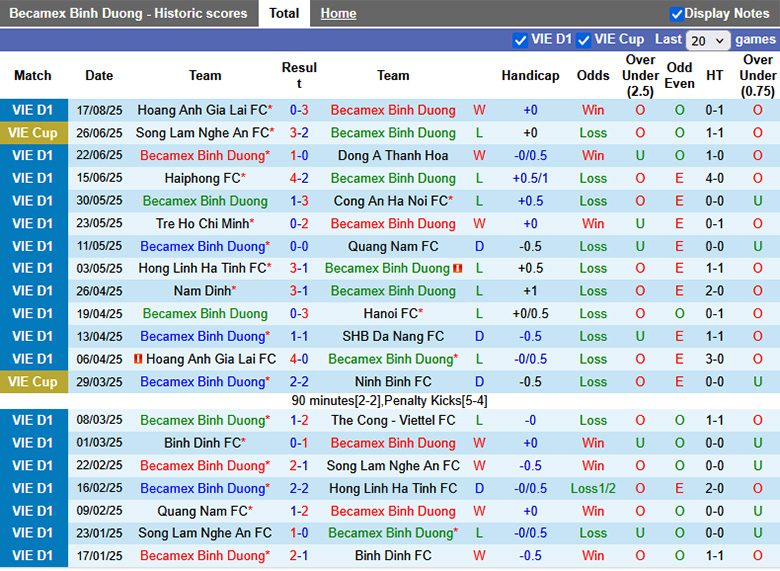The height and width of the screenshot is (571, 780).
Task: Switch to the Total tab
Action: 284,13
